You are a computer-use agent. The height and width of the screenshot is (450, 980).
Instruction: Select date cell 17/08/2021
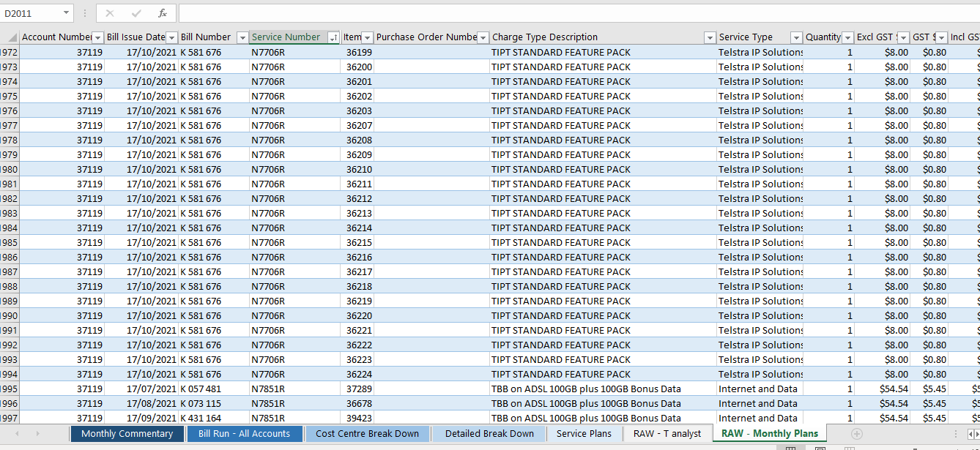[142, 403]
